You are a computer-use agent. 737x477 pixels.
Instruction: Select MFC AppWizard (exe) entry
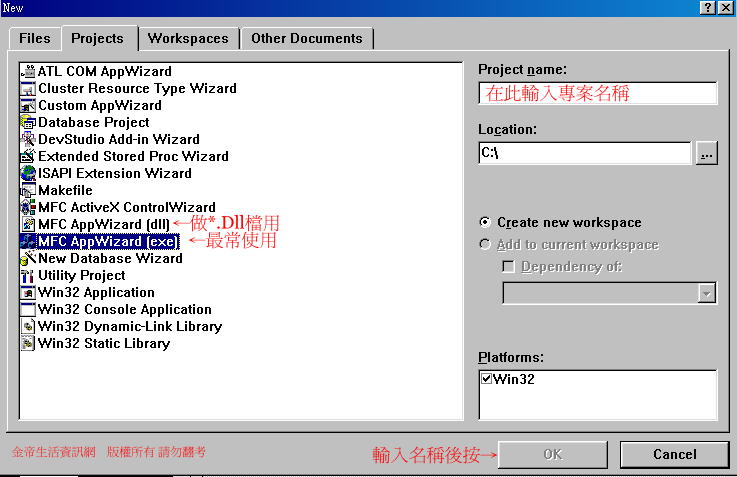coord(108,241)
